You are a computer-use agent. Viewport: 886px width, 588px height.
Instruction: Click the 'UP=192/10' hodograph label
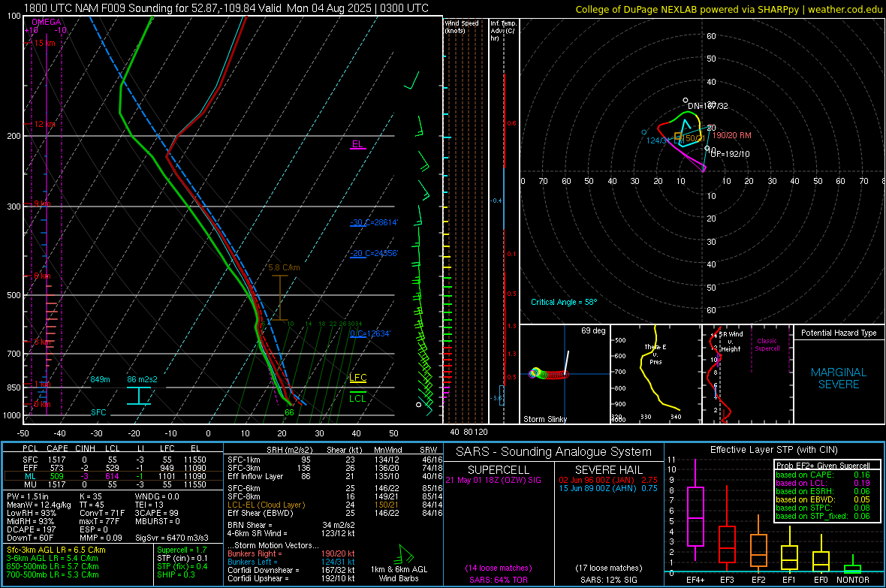pyautogui.click(x=730, y=154)
